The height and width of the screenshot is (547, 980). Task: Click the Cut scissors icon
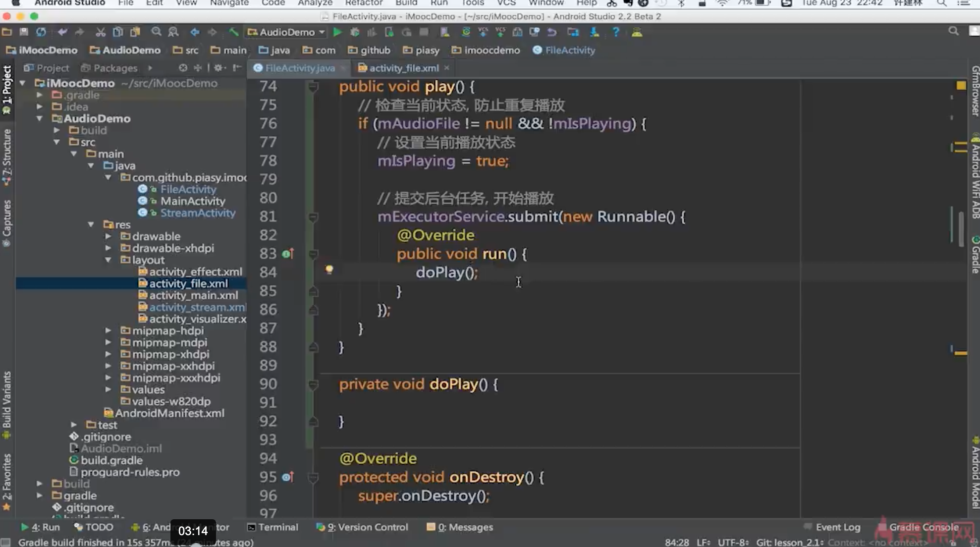[x=101, y=32]
